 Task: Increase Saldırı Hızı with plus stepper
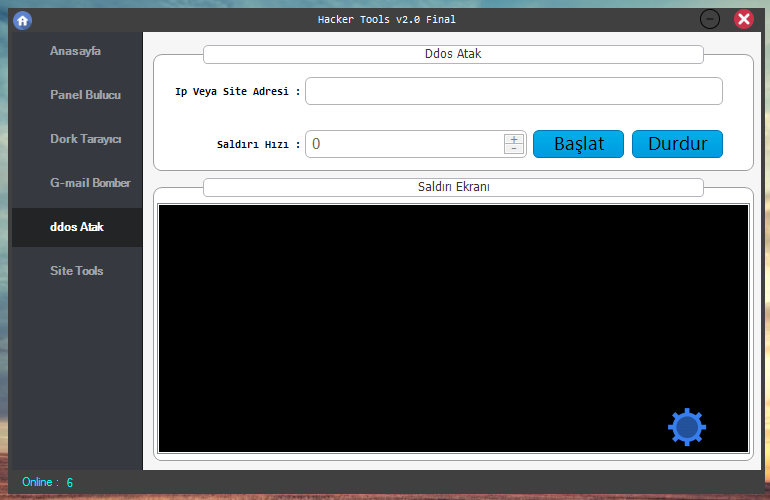(x=514, y=139)
